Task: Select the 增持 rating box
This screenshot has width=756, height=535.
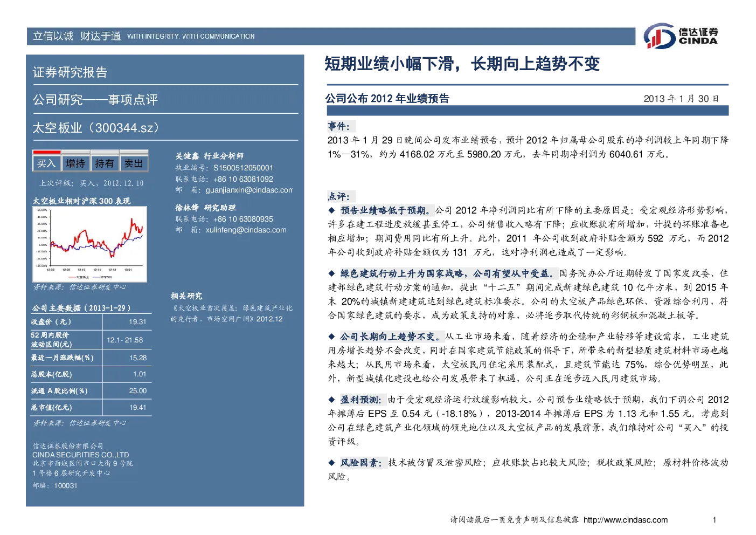Action: tap(75, 163)
